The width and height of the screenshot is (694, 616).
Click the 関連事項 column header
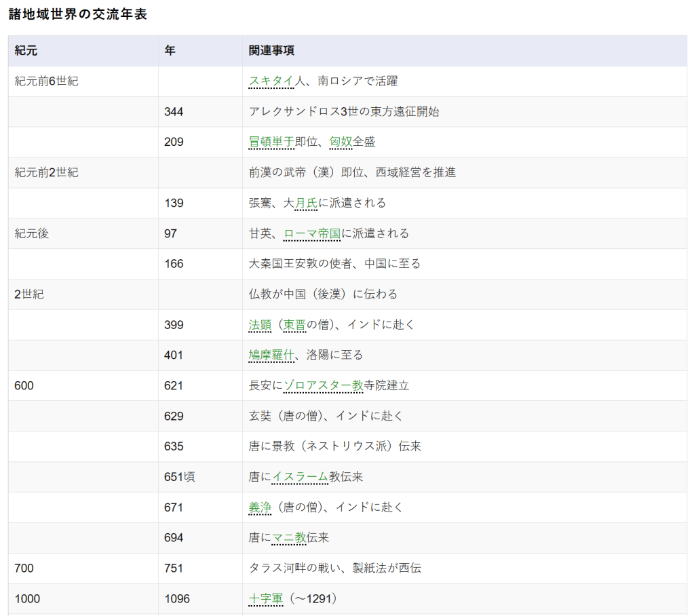click(271, 51)
